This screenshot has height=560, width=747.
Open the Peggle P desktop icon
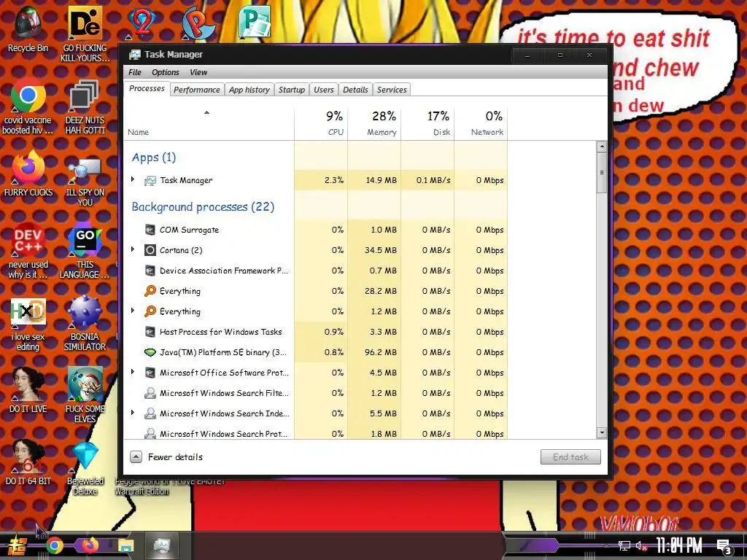(198, 22)
